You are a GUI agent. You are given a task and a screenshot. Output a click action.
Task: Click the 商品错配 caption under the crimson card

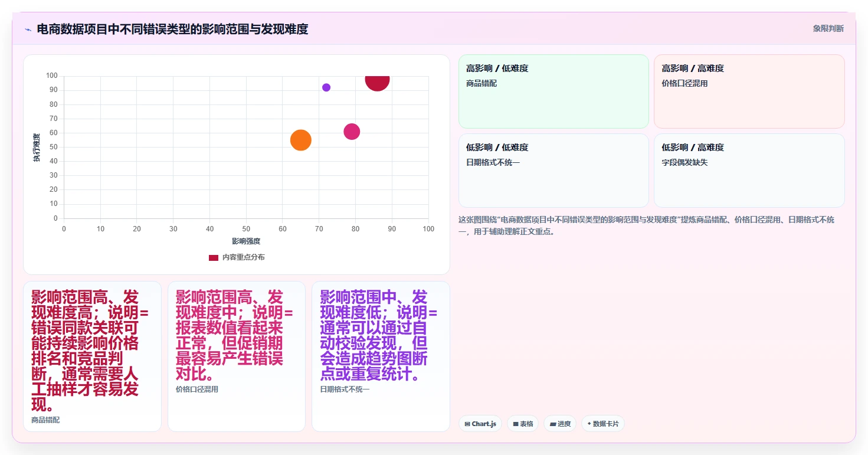(x=45, y=420)
